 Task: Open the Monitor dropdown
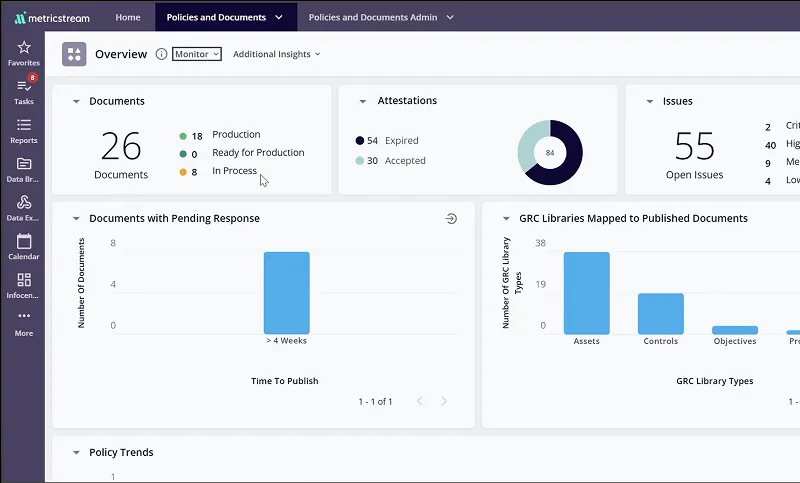point(197,54)
